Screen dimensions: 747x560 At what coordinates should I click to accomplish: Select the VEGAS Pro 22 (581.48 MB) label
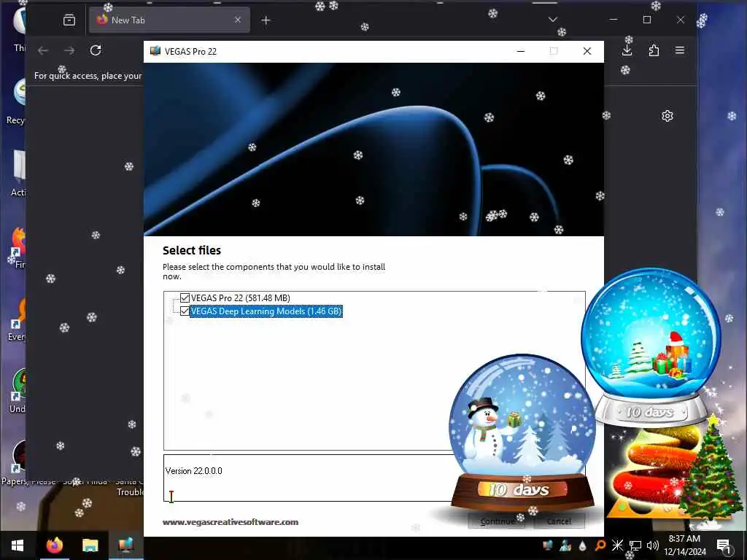tap(241, 298)
